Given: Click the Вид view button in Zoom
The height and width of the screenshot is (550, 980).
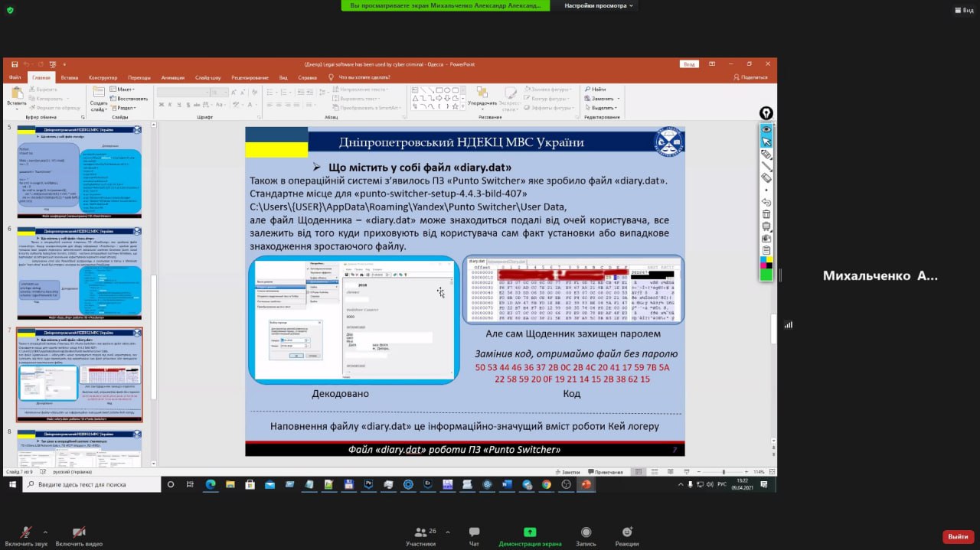Looking at the screenshot, I should [963, 10].
